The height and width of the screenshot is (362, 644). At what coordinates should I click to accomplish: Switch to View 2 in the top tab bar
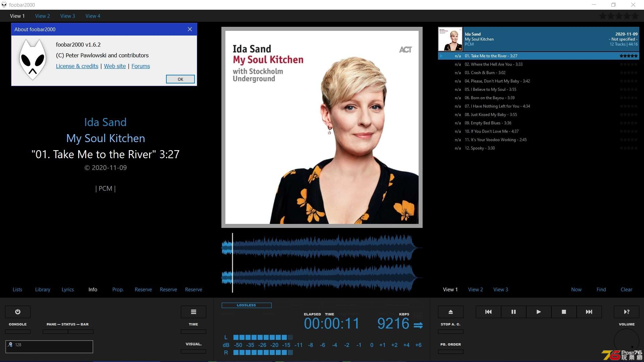click(x=43, y=16)
